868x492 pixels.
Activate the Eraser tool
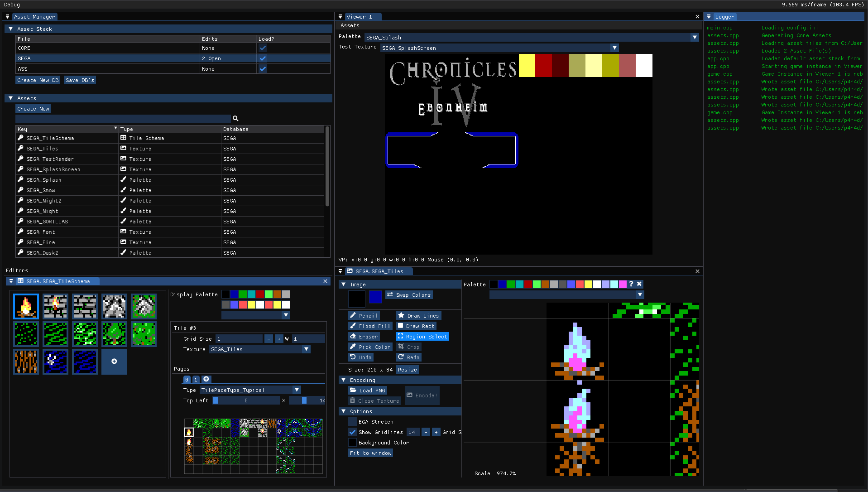point(364,337)
